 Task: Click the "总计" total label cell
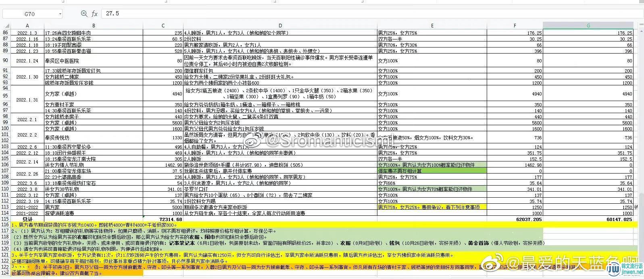[x=27, y=219]
